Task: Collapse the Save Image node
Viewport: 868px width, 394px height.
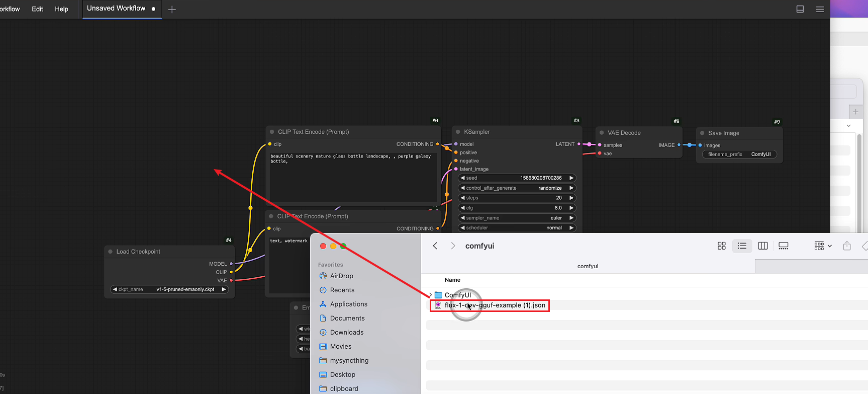Action: click(x=702, y=133)
